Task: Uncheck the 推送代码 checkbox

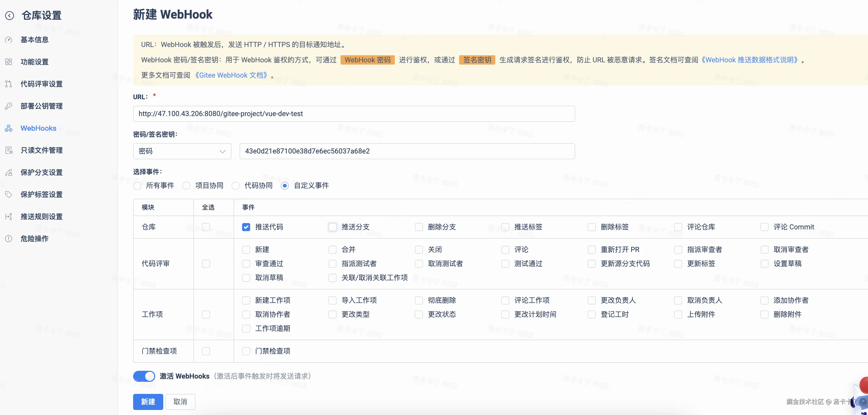Action: pyautogui.click(x=246, y=227)
